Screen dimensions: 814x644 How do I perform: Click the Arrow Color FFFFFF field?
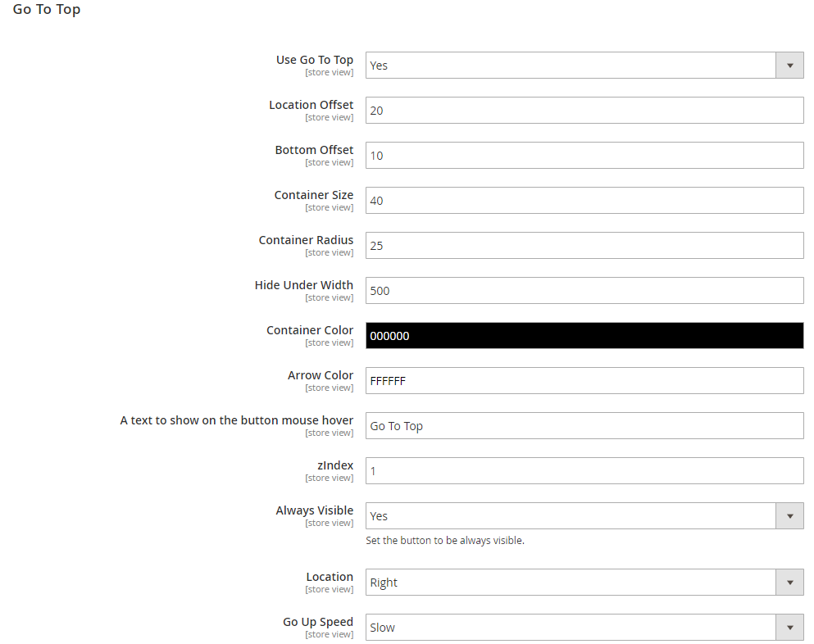[x=584, y=381]
